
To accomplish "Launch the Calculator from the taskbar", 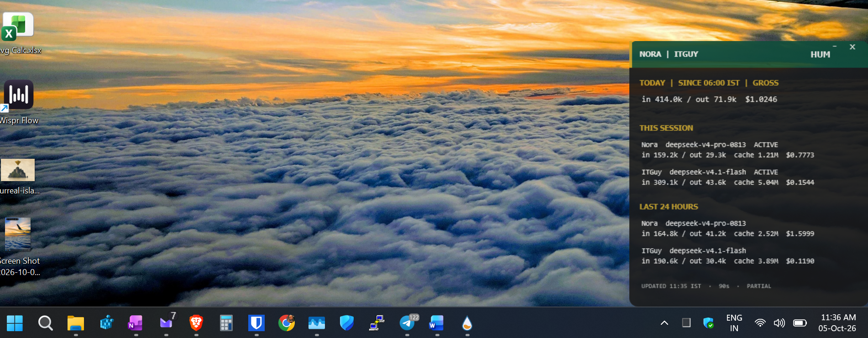I will tap(226, 323).
